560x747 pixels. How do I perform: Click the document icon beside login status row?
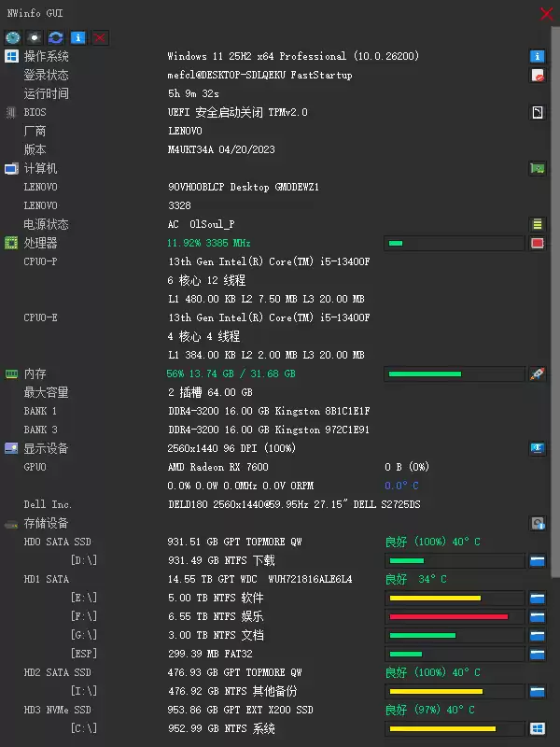click(x=537, y=75)
